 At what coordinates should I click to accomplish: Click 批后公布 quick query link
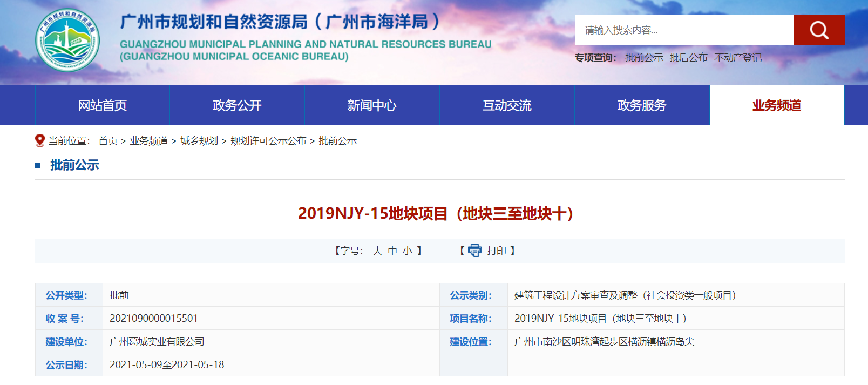[x=688, y=58]
